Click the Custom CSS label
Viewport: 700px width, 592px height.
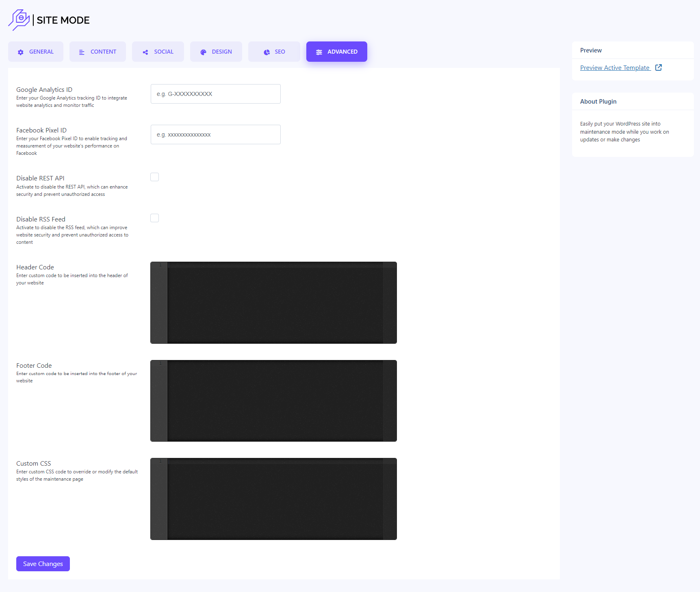(x=34, y=463)
